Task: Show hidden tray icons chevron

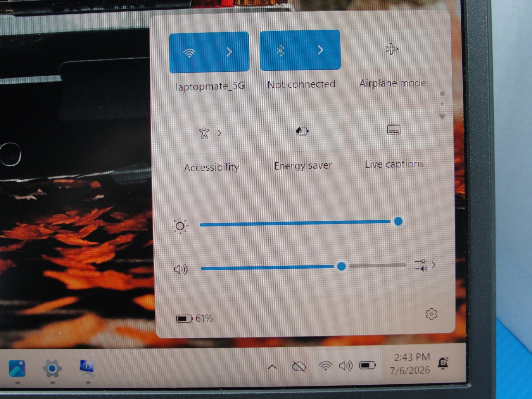Action: pyautogui.click(x=272, y=367)
